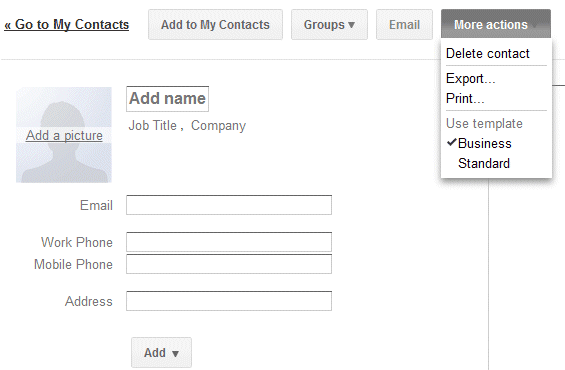Click the Email toolbar button
Viewport: 565px width, 370px height.
coord(404,24)
